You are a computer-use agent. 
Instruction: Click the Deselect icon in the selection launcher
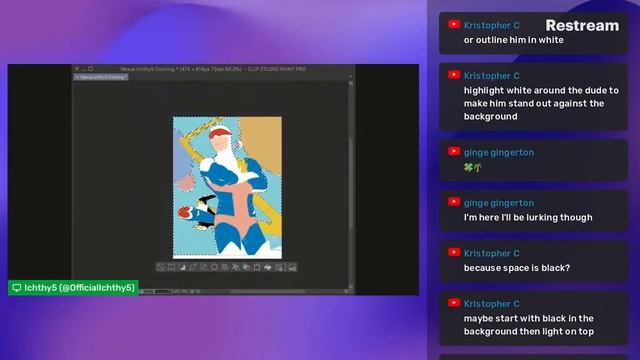pos(160,267)
